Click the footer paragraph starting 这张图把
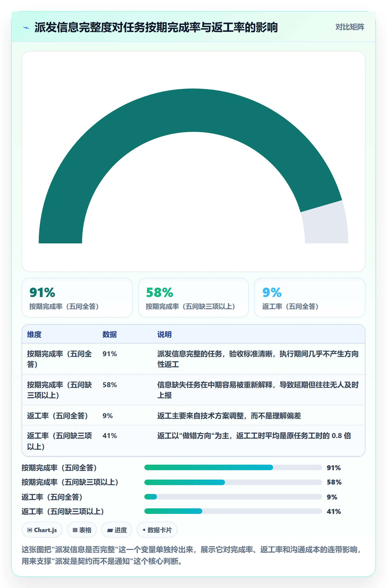The image size is (387, 588). (x=192, y=555)
